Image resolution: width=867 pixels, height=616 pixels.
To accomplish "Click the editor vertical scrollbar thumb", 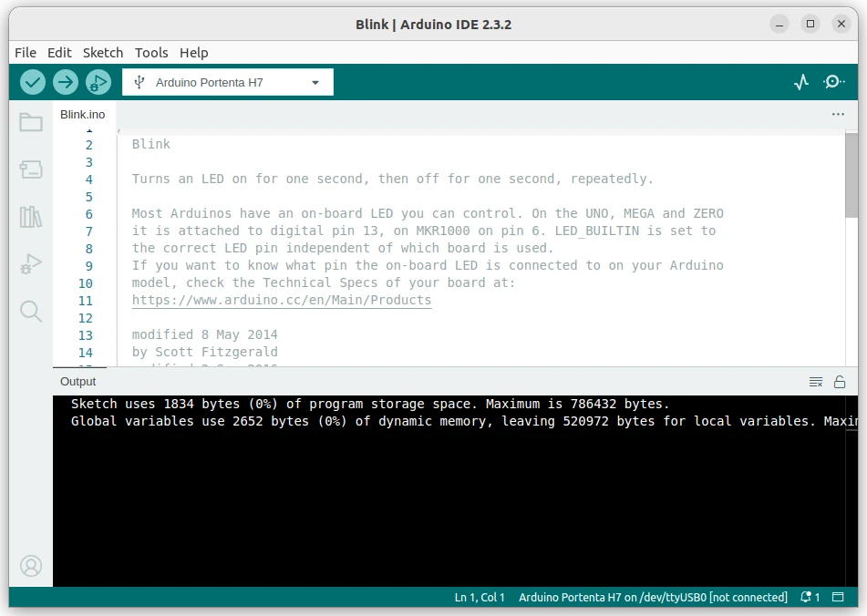I will point(851,175).
